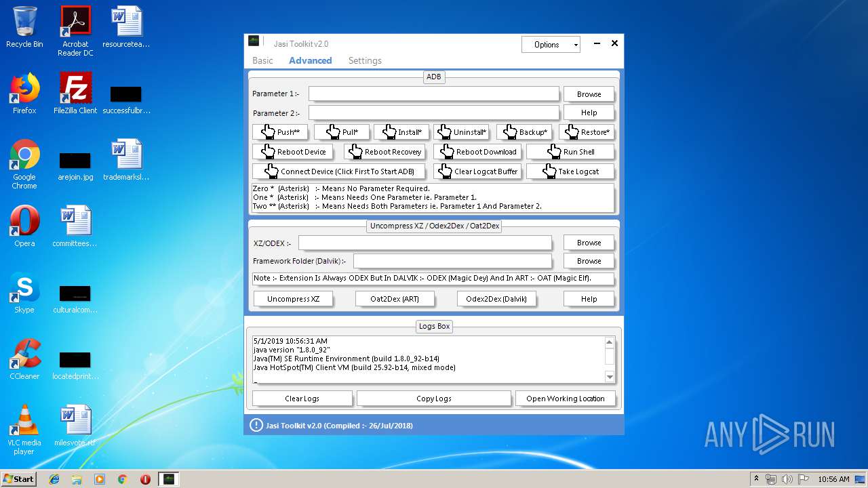Click Clear Logs button
Viewport: 868px width, 488px height.
(x=302, y=399)
